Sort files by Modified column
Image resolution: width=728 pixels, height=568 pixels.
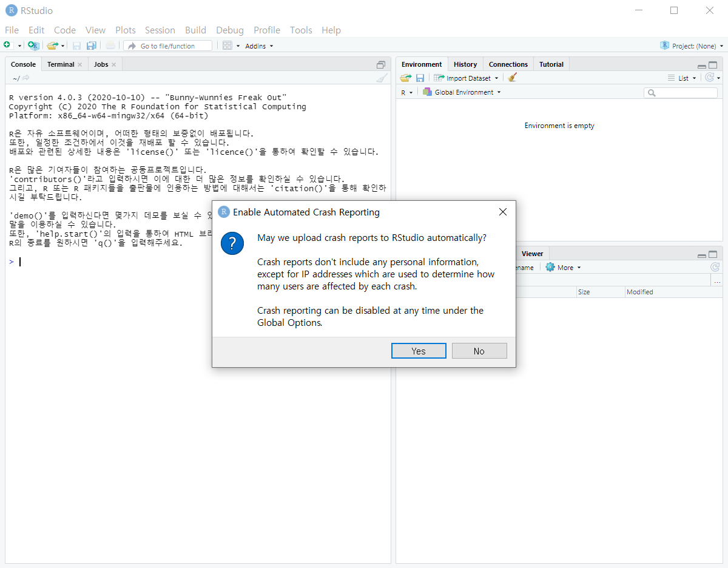673,292
